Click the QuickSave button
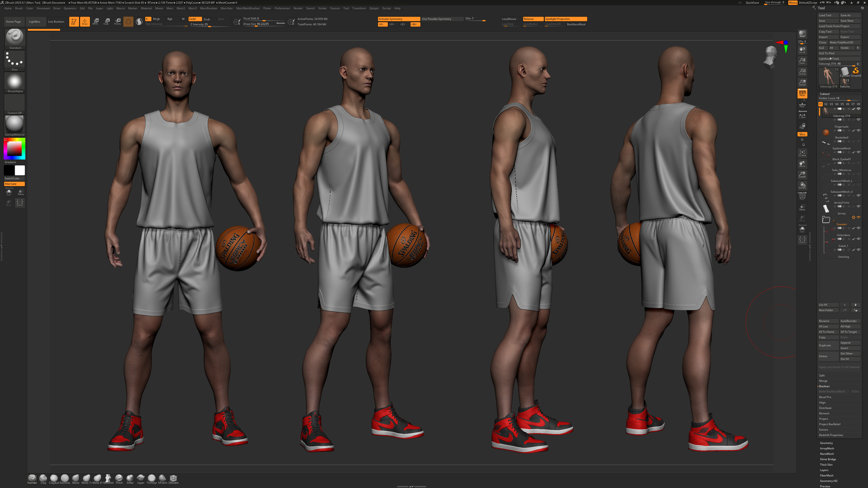The height and width of the screenshot is (488, 868). click(752, 3)
